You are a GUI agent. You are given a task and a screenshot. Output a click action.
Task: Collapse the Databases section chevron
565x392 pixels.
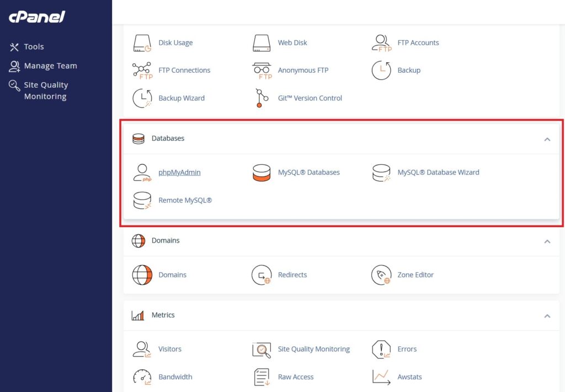tap(547, 139)
